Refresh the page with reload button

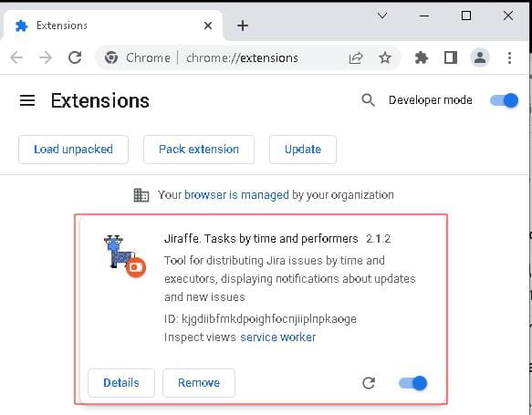(x=75, y=58)
